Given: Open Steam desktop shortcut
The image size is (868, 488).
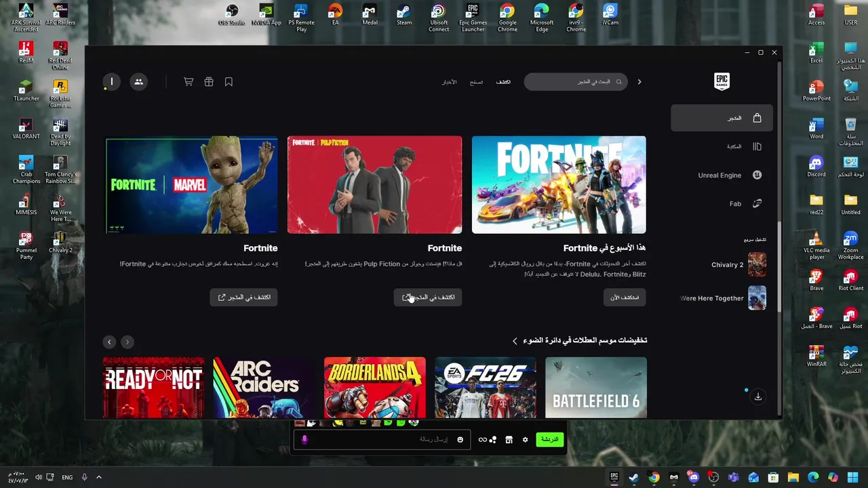Looking at the screenshot, I should (404, 16).
